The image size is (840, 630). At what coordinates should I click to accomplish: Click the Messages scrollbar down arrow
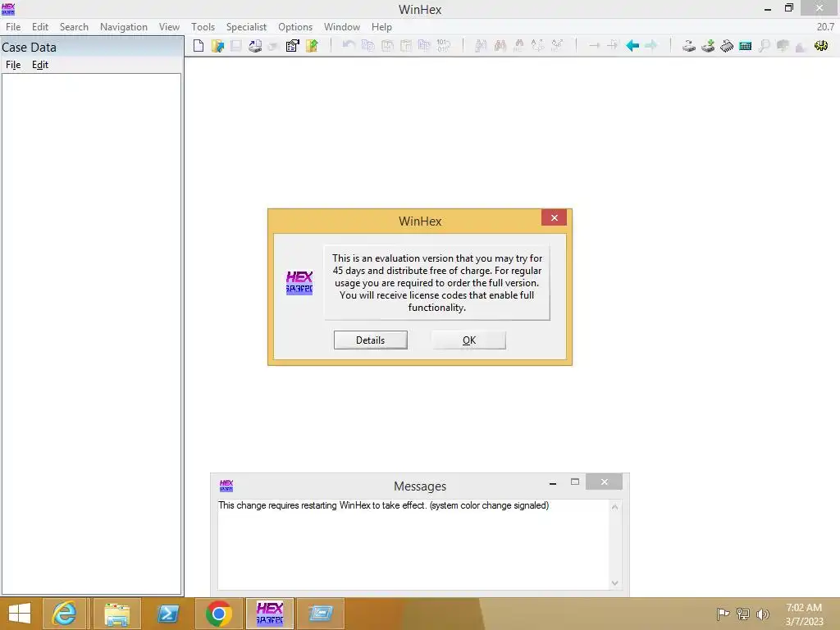[x=615, y=583]
